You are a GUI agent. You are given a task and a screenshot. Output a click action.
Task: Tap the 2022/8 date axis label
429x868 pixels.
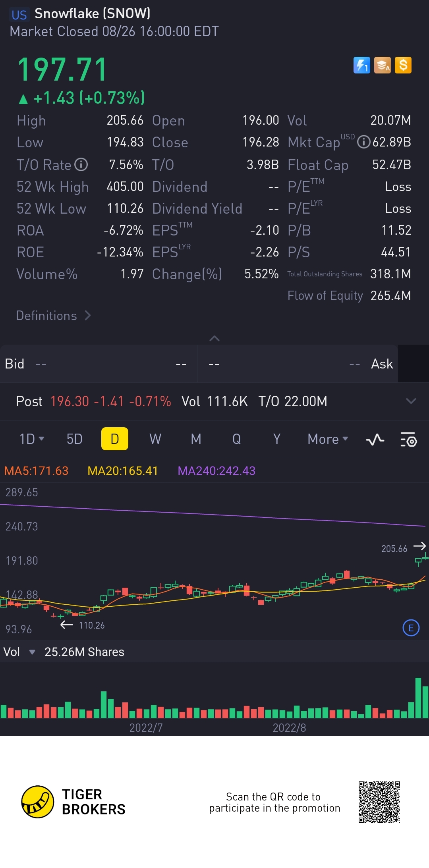point(289,728)
